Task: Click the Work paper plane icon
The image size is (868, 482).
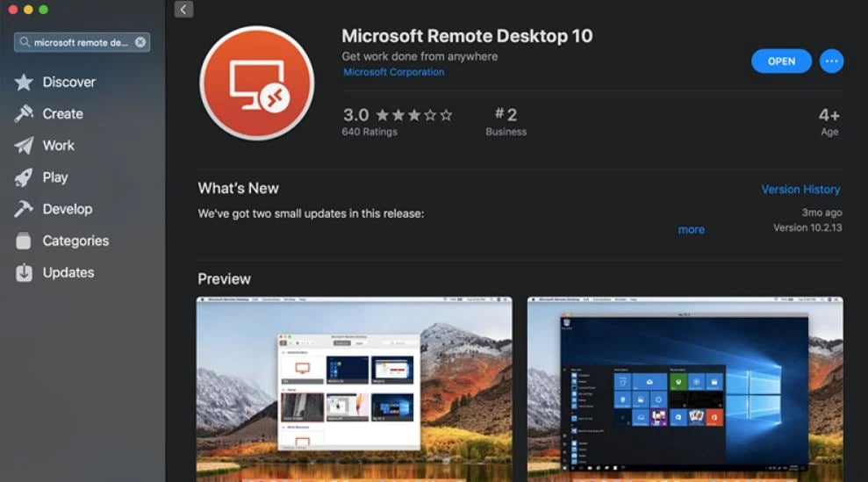Action: (x=24, y=146)
